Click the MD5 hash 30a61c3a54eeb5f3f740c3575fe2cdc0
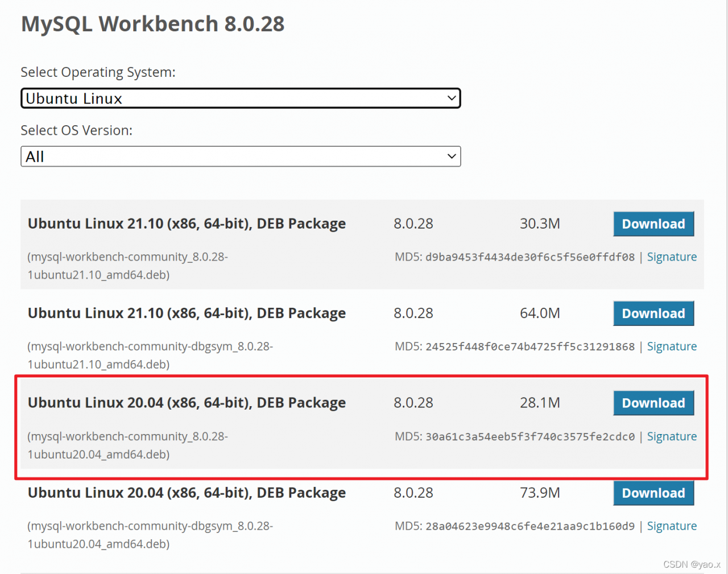728x574 pixels. (x=530, y=437)
